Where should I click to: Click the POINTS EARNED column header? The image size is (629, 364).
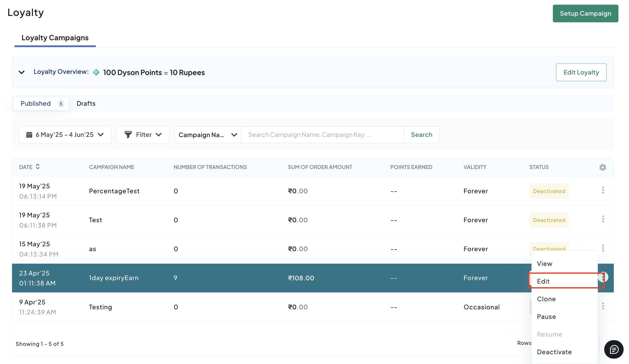[411, 167]
